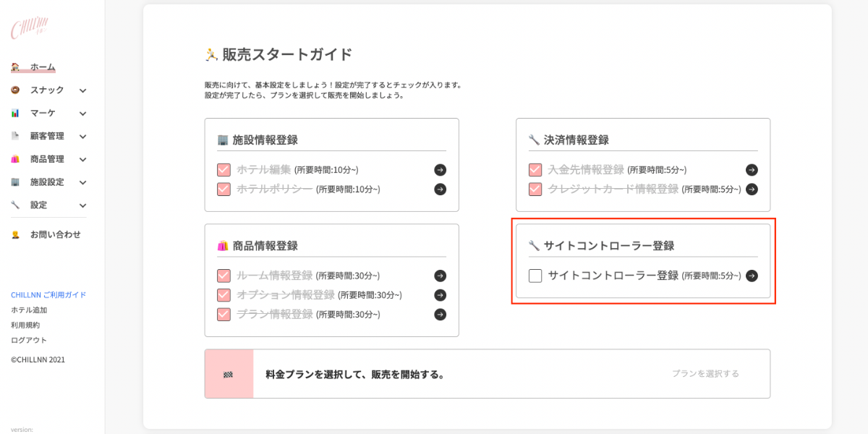Click arrow icon beside オプション情報登録
The width and height of the screenshot is (868, 434).
coord(440,295)
